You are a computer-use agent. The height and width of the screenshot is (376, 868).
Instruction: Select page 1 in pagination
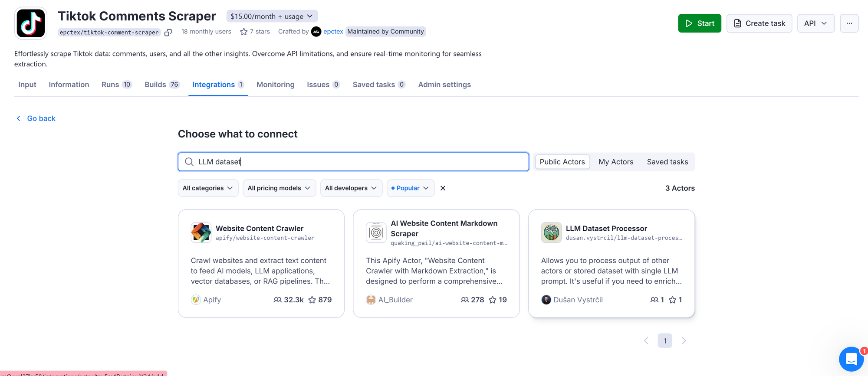coord(665,341)
